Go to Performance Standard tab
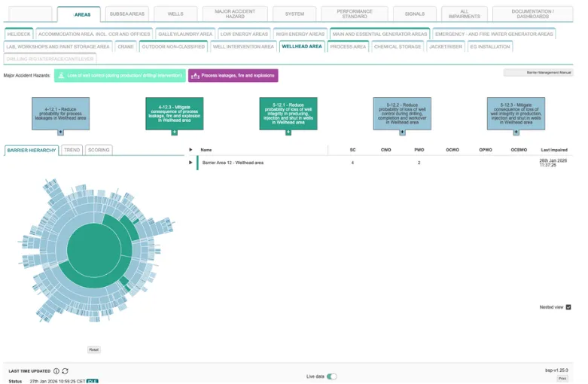Viewport: 588px width, 384px height. tap(355, 14)
